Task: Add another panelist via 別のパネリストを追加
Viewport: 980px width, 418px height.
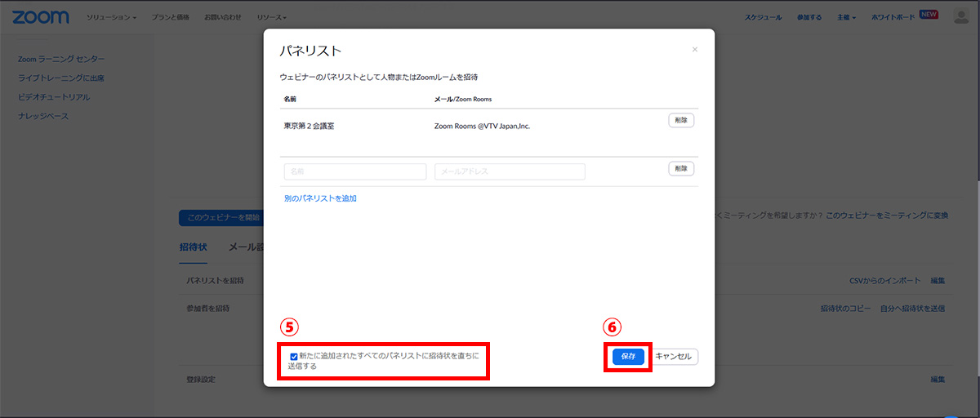Action: coord(320,198)
